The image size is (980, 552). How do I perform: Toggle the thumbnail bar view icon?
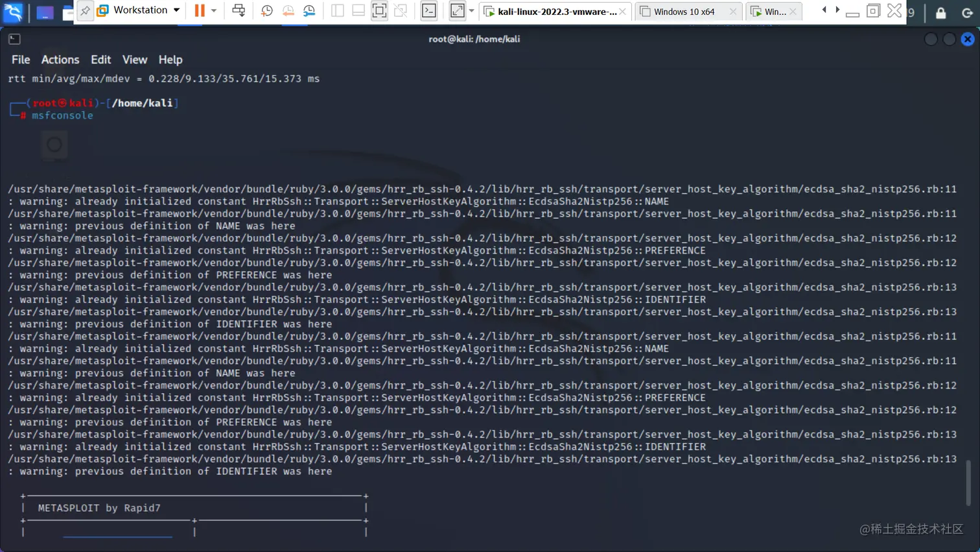[x=358, y=10]
